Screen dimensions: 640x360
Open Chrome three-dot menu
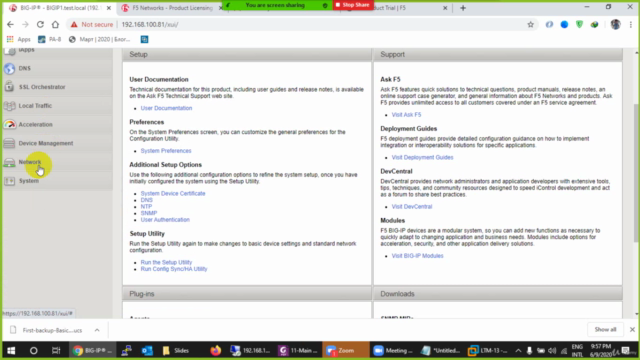631,24
